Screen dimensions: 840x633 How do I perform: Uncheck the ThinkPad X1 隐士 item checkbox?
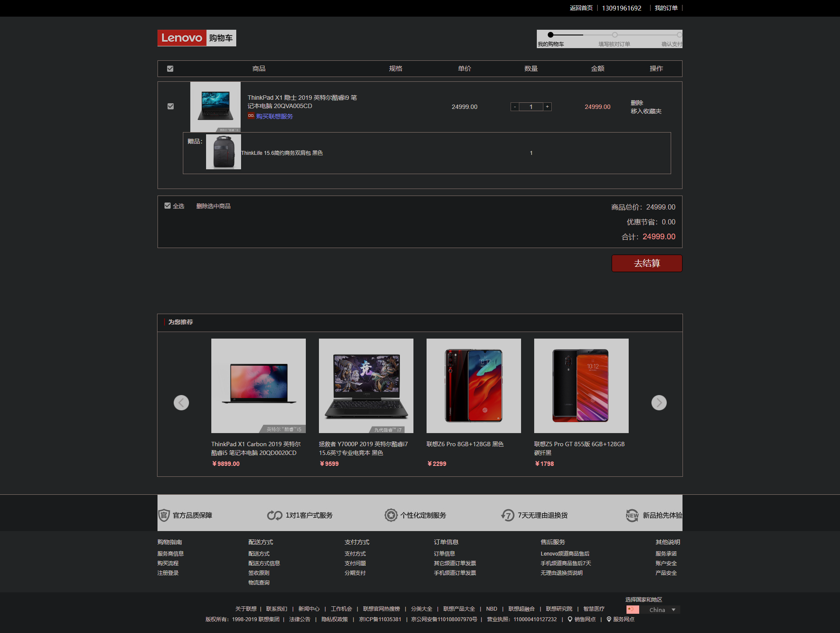click(x=171, y=106)
